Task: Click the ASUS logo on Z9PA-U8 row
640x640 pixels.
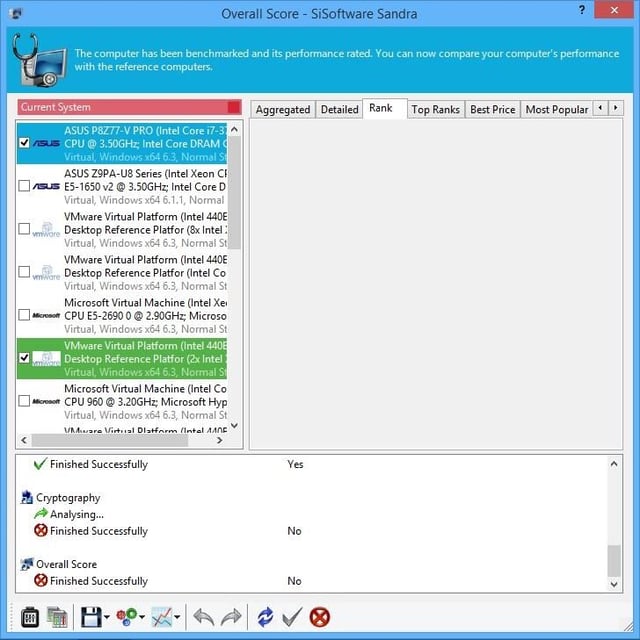Action: point(46,187)
